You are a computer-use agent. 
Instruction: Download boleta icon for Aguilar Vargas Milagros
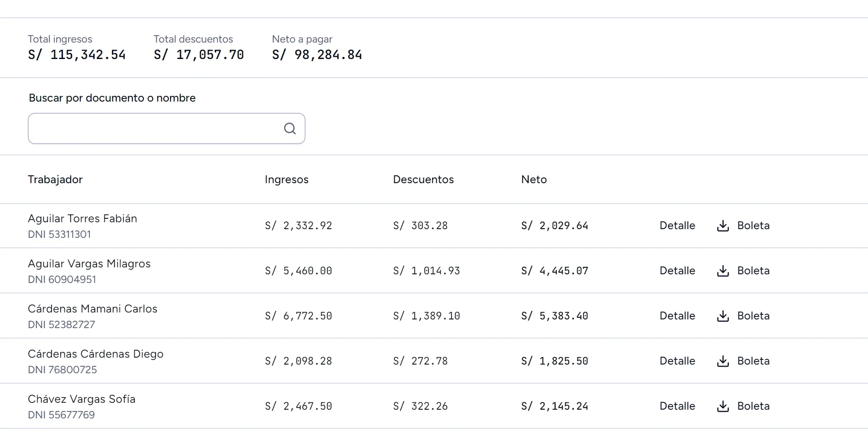point(723,271)
